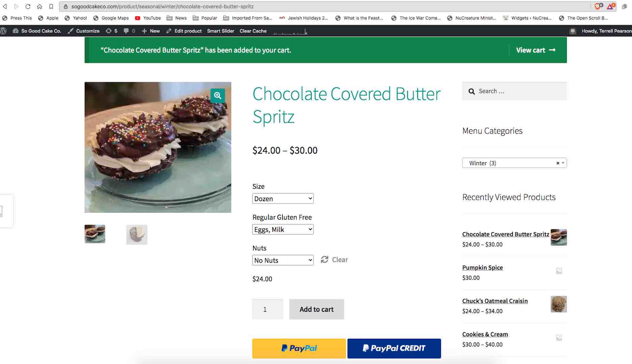Click the image zoom magnifier icon

(218, 96)
